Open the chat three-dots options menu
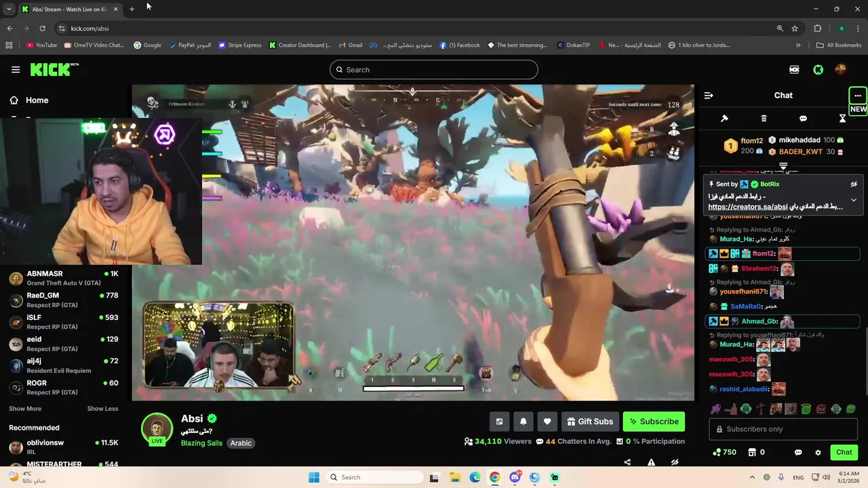Viewport: 868px width, 488px height. [x=858, y=96]
